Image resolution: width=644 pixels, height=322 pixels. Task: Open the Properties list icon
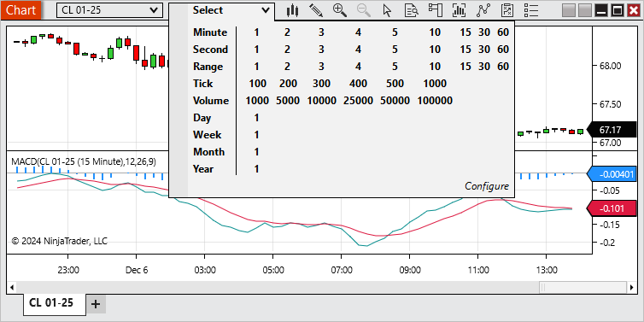(532, 10)
